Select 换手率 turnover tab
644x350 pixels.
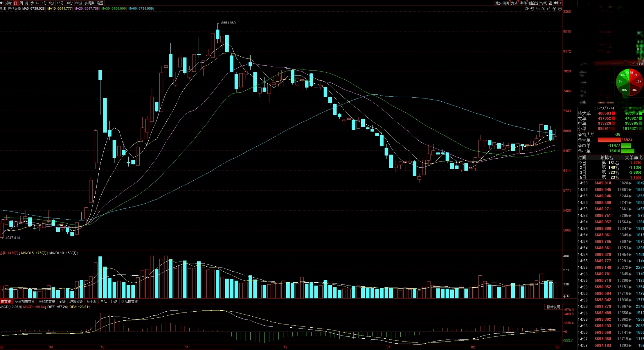point(92,302)
